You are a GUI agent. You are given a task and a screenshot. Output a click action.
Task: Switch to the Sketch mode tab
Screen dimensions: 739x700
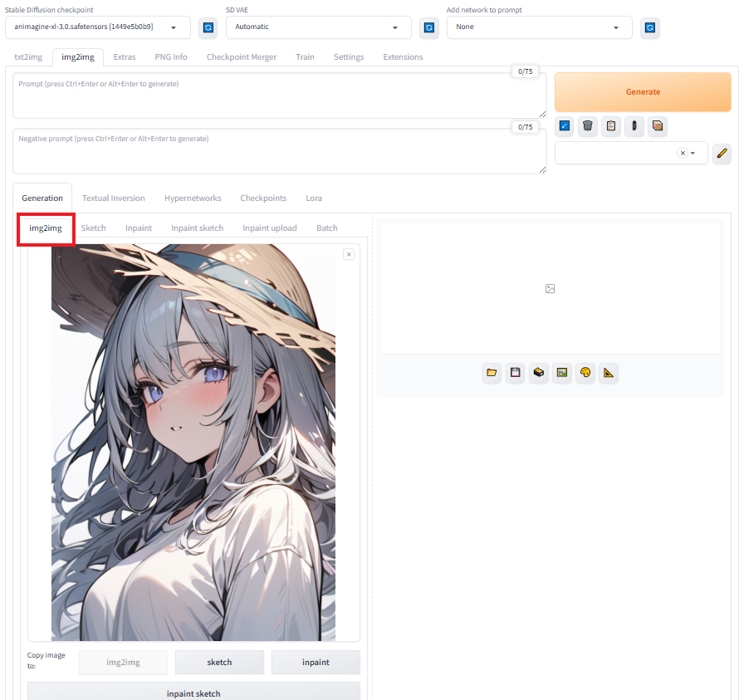pos(93,228)
